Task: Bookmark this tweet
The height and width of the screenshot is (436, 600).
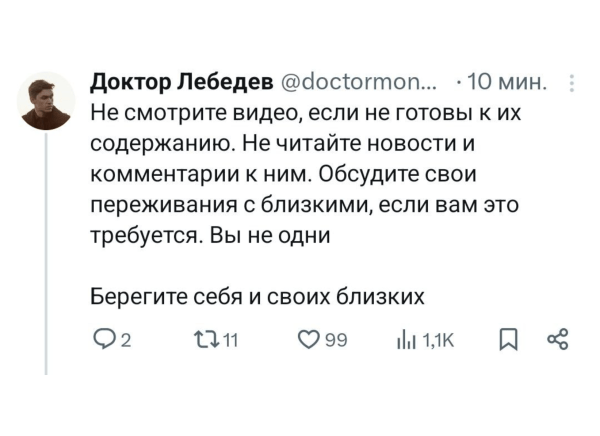Action: (x=509, y=343)
